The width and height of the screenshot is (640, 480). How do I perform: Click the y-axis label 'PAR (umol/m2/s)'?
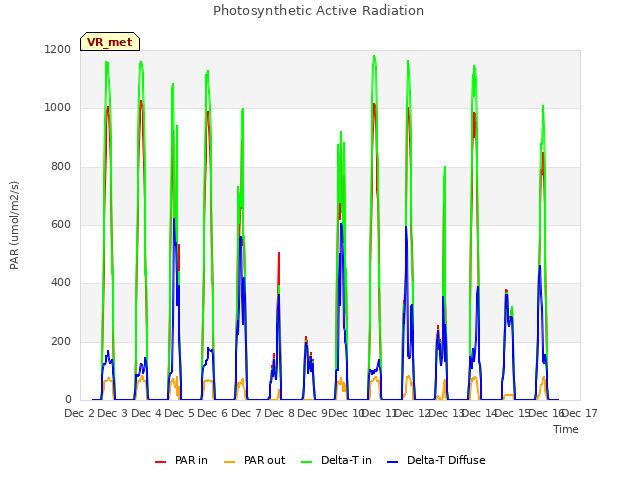click(x=14, y=225)
